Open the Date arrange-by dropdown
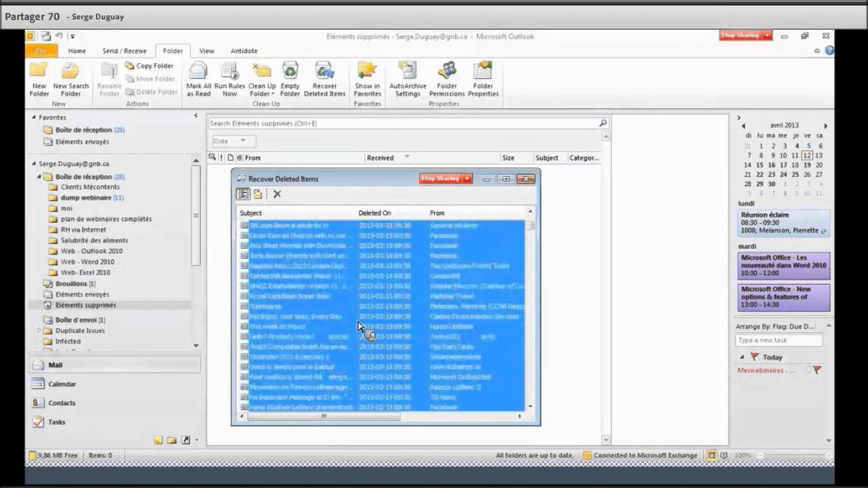This screenshot has width=868, height=488. pos(233,141)
